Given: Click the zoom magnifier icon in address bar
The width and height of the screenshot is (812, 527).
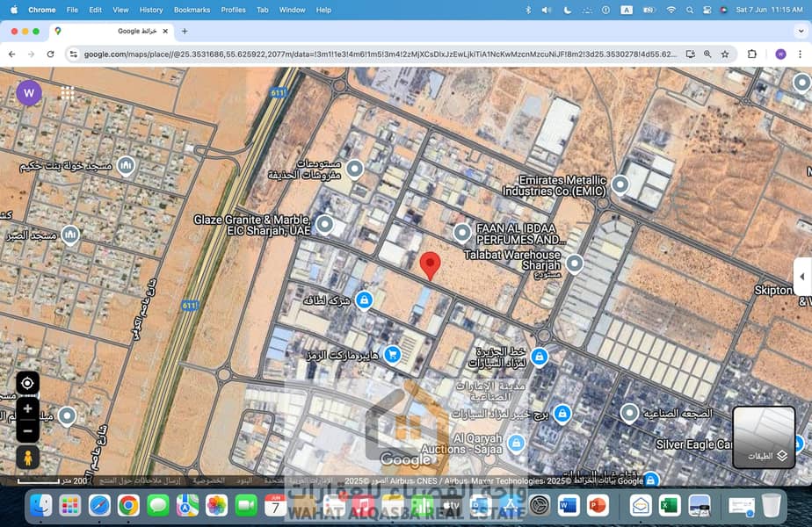Looking at the screenshot, I should 707,54.
